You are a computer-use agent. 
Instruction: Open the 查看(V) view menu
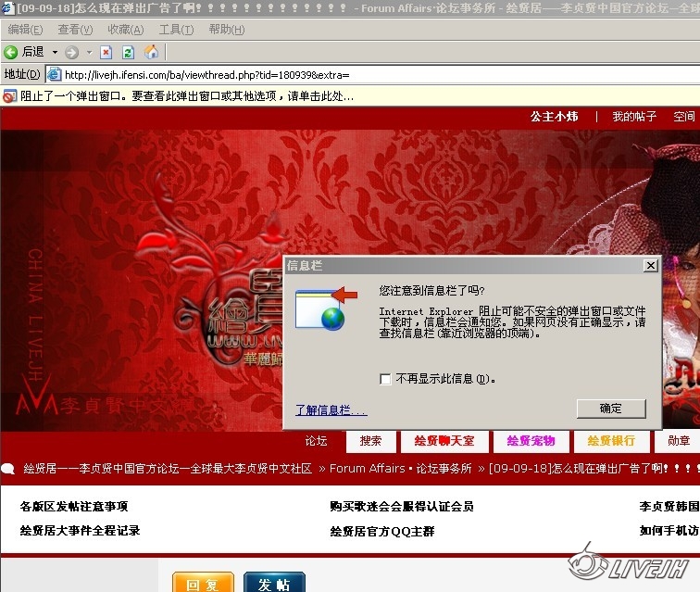point(76,30)
